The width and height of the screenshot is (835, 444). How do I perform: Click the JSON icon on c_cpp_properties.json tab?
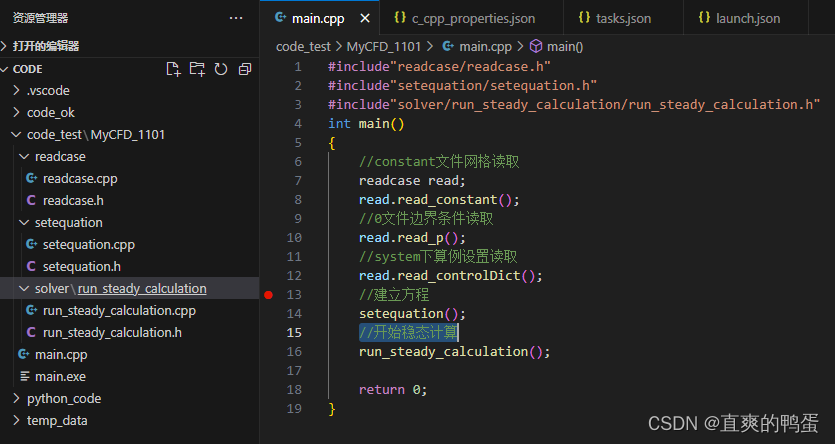coord(400,18)
